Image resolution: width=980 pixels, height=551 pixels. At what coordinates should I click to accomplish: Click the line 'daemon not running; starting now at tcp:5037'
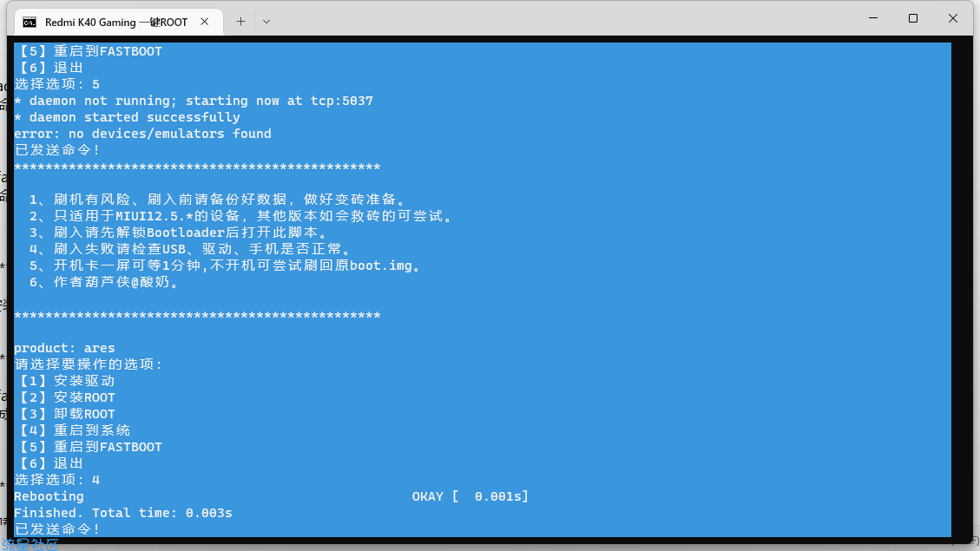(x=201, y=101)
